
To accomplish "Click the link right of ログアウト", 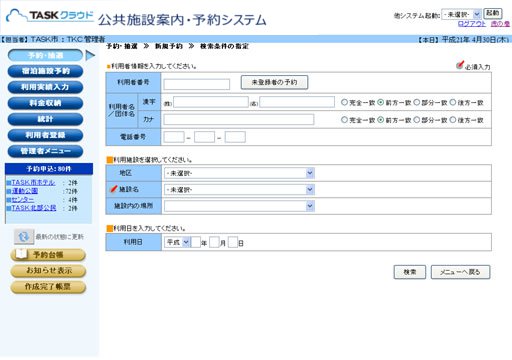I will (x=500, y=24).
